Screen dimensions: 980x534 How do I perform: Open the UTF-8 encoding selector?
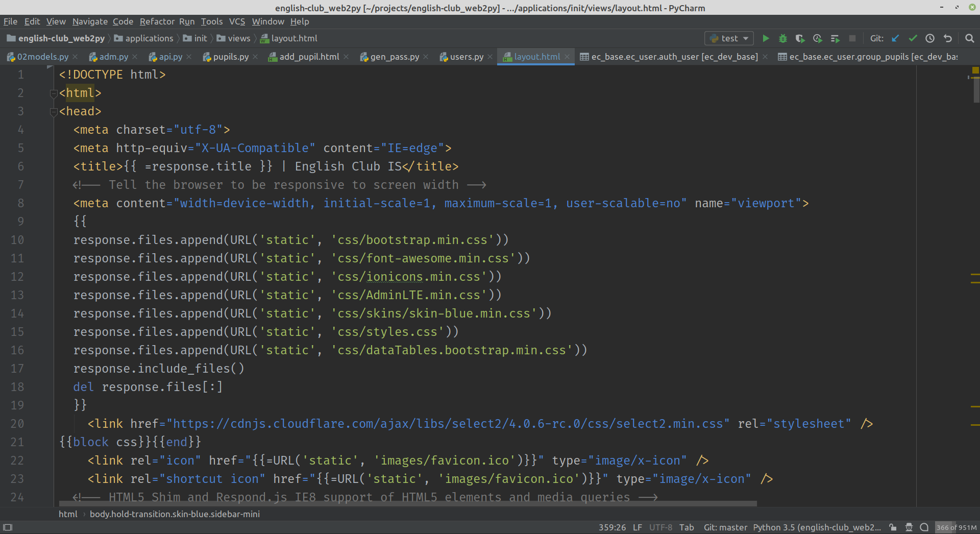(x=660, y=527)
